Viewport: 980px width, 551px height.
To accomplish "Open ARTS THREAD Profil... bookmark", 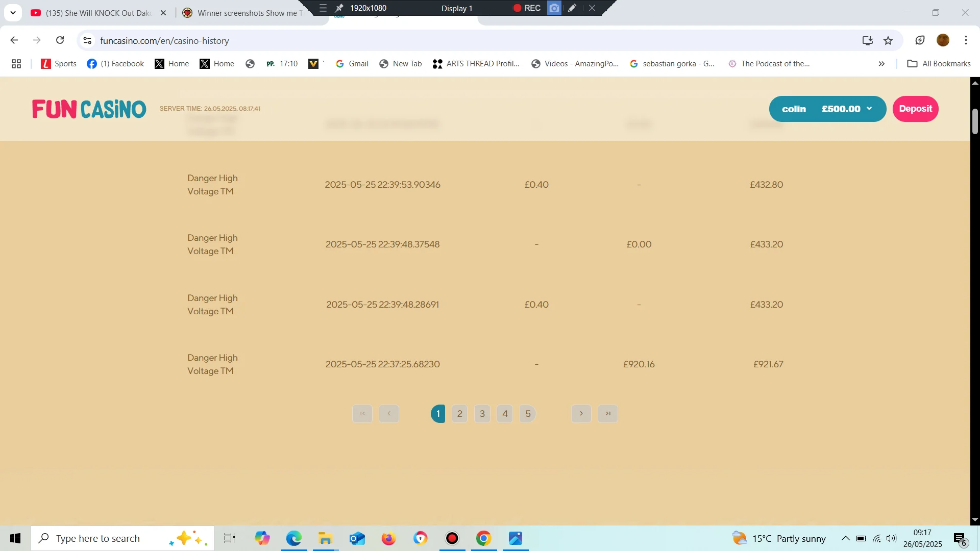I will coord(476,64).
